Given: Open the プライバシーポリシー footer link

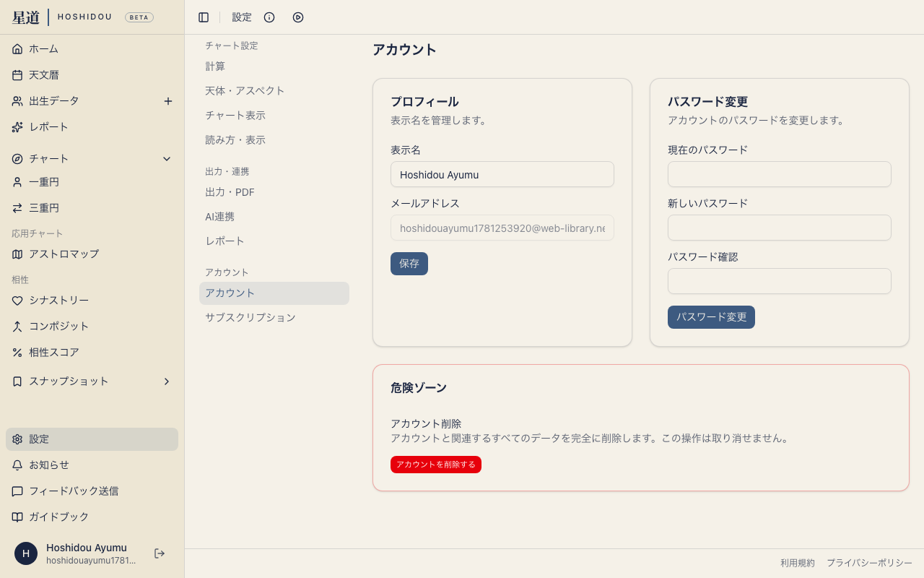Looking at the screenshot, I should pyautogui.click(x=869, y=563).
